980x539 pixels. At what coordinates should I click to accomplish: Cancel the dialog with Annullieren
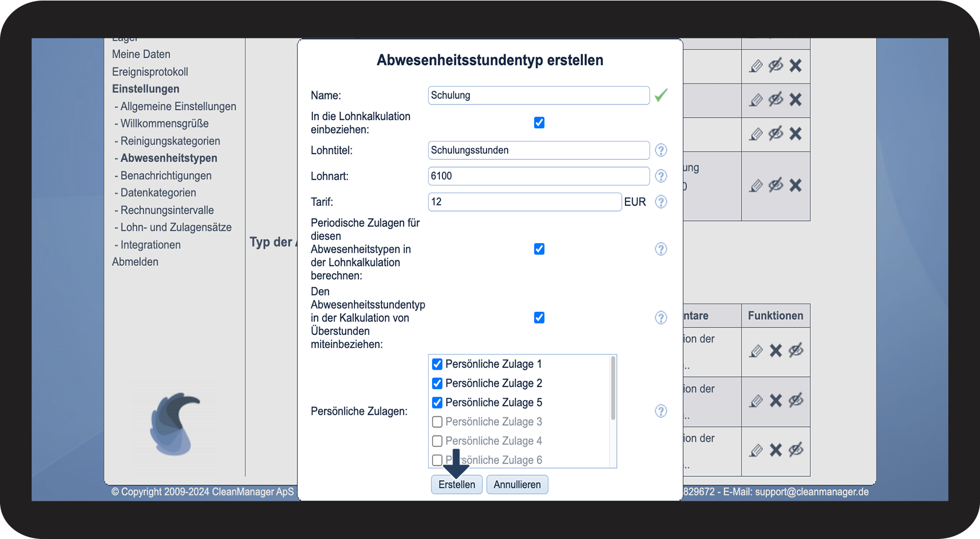tap(517, 485)
